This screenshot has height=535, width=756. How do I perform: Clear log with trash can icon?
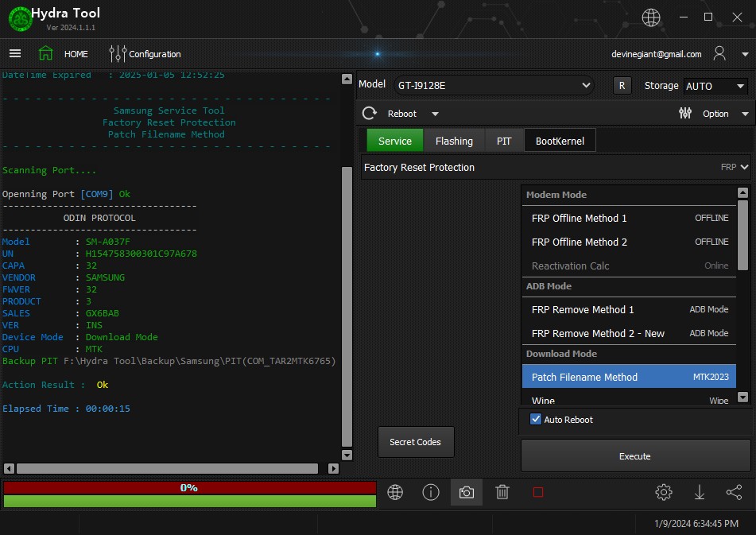click(x=502, y=492)
